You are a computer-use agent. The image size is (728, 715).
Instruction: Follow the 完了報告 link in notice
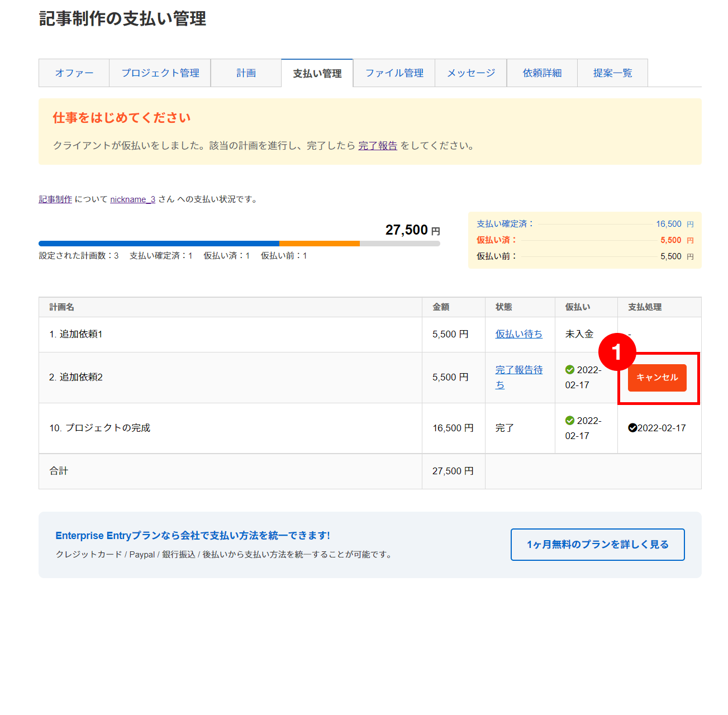click(x=378, y=146)
